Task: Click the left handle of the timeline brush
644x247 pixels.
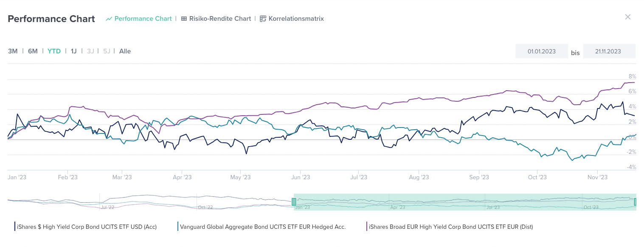Action: click(x=294, y=202)
